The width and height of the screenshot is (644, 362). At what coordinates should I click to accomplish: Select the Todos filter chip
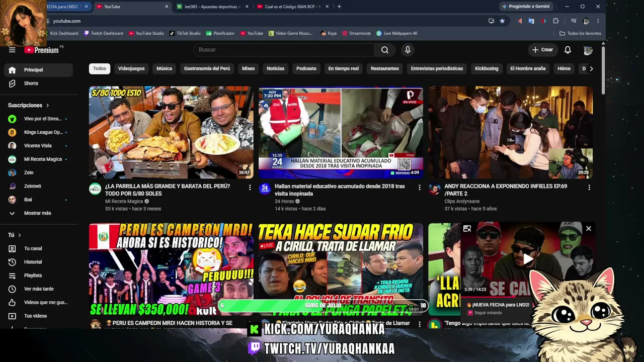point(100,69)
